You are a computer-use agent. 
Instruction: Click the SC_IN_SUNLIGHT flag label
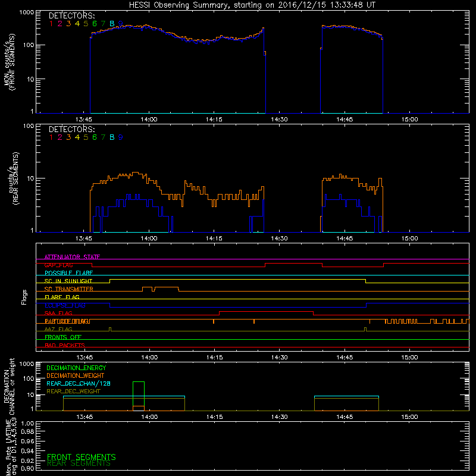(x=68, y=281)
